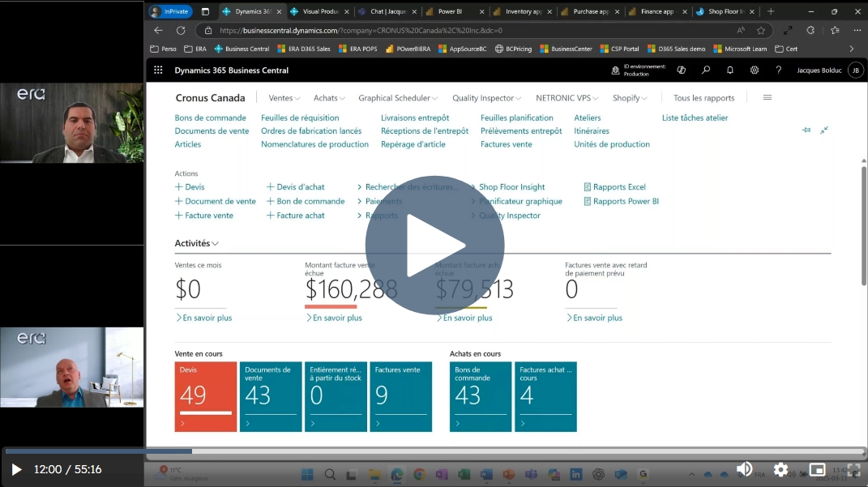Open a new browser tab
Screen dimensions: 868x487
[x=771, y=11]
